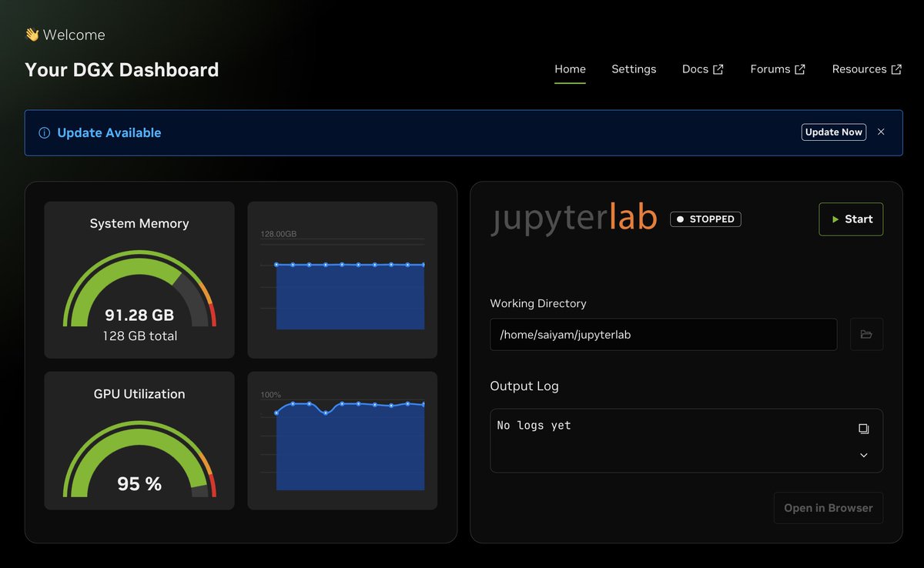Click the No logs yet text
This screenshot has height=568, width=924.
[534, 426]
